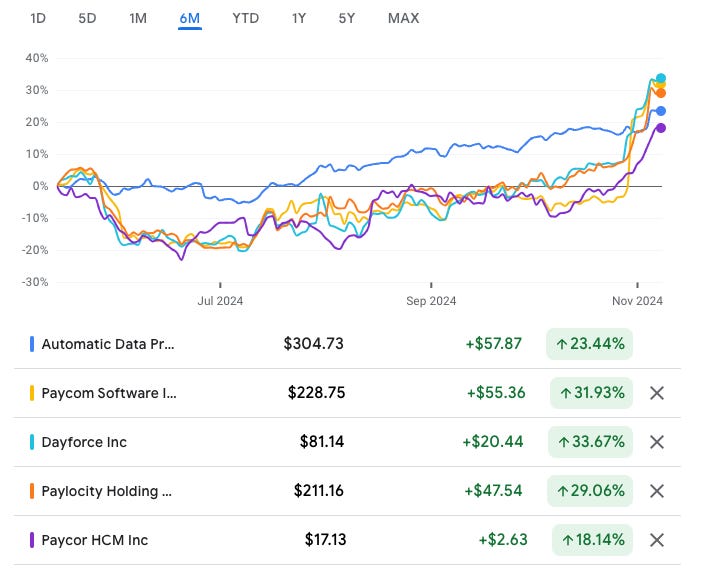The height and width of the screenshot is (577, 708).
Task: Click the +$47.54 change value
Action: click(x=493, y=491)
